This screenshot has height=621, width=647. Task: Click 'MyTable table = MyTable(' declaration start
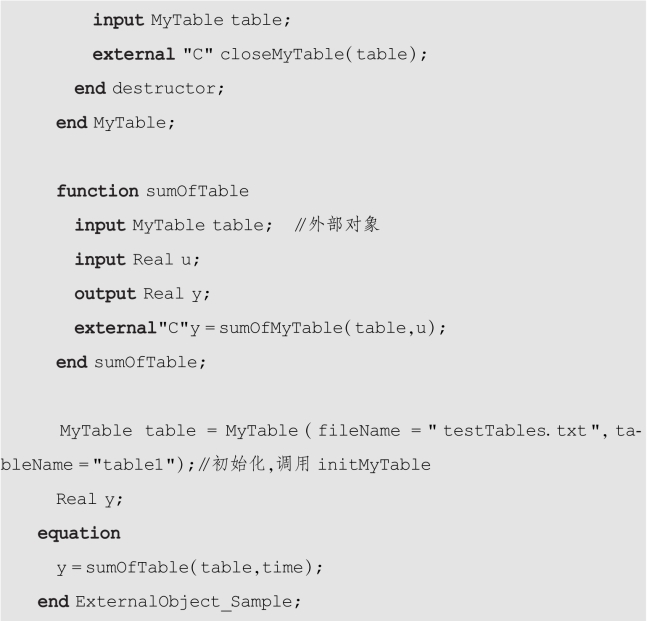pyautogui.click(x=185, y=431)
